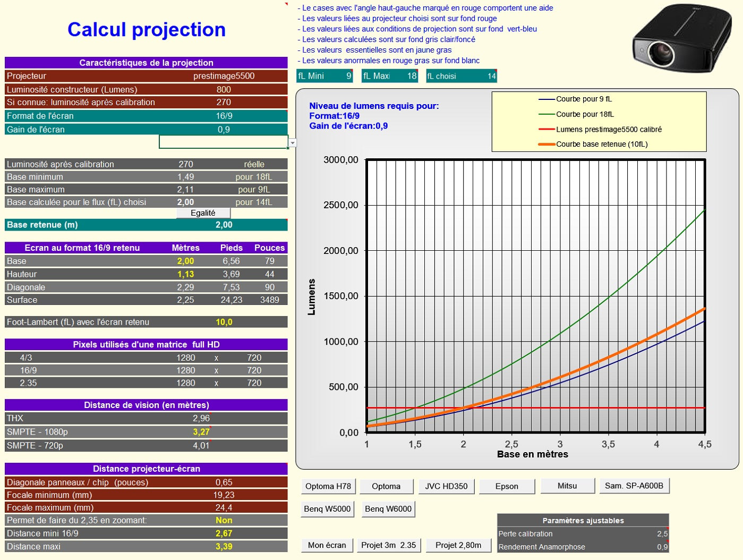
Task: Apply the Mon écran configuration
Action: click(x=327, y=545)
